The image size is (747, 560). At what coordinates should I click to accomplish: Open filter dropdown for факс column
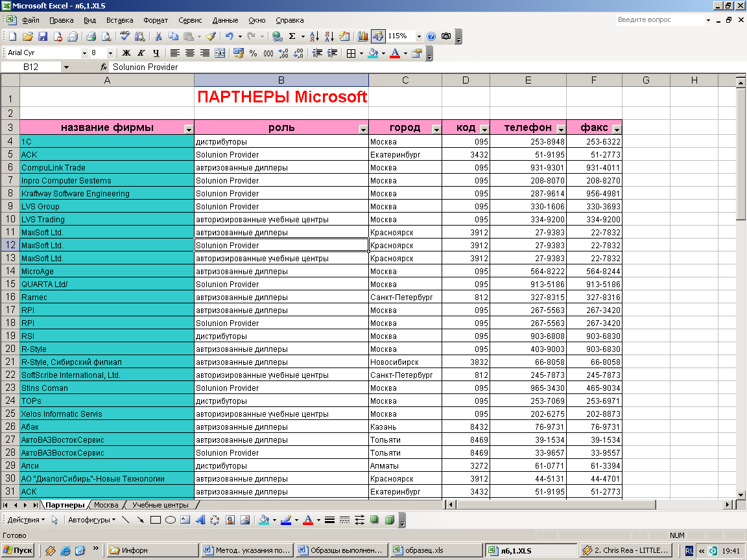point(617,129)
